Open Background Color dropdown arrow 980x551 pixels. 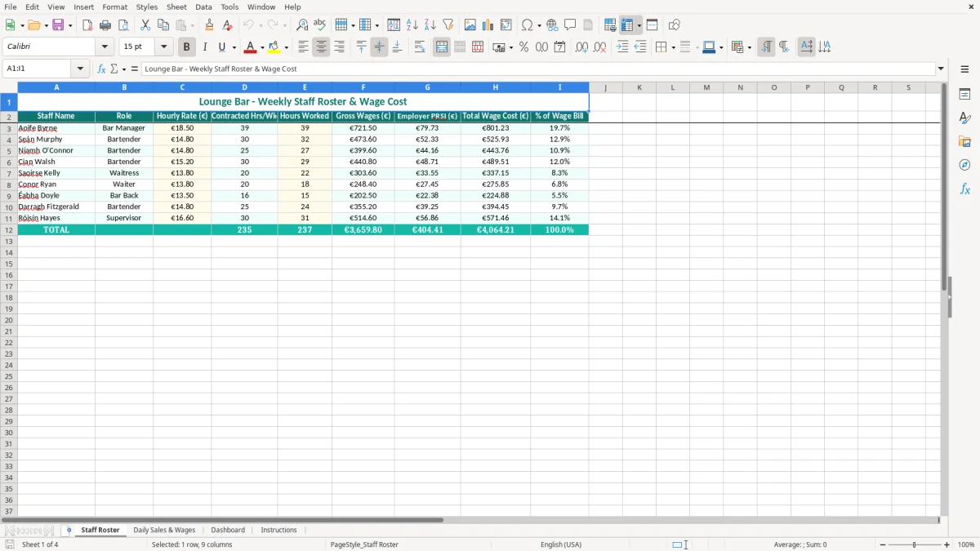point(286,47)
